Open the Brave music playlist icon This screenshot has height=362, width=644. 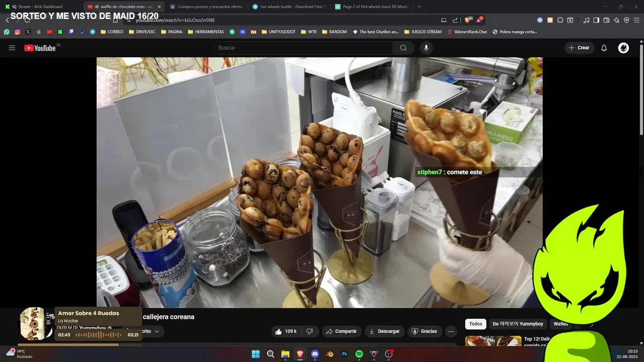(x=586, y=20)
